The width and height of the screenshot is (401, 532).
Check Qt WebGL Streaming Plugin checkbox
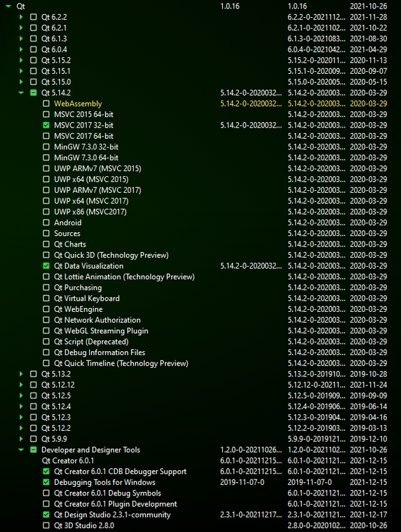point(46,331)
